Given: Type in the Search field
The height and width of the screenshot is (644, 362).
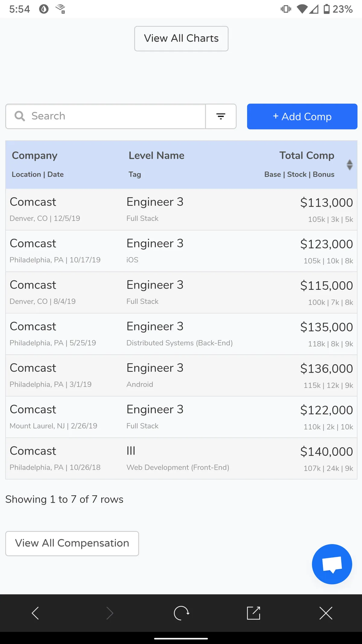Looking at the screenshot, I should pyautogui.click(x=115, y=116).
